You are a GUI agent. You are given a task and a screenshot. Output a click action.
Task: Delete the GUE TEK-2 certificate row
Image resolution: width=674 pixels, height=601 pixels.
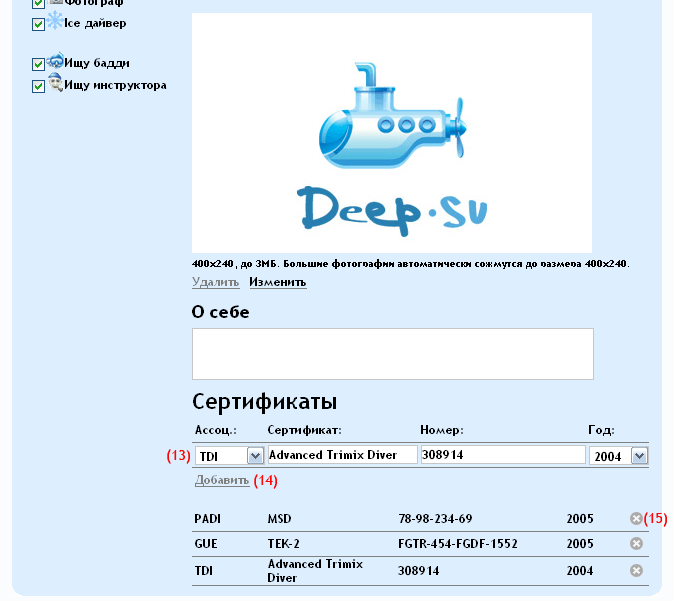click(x=636, y=544)
